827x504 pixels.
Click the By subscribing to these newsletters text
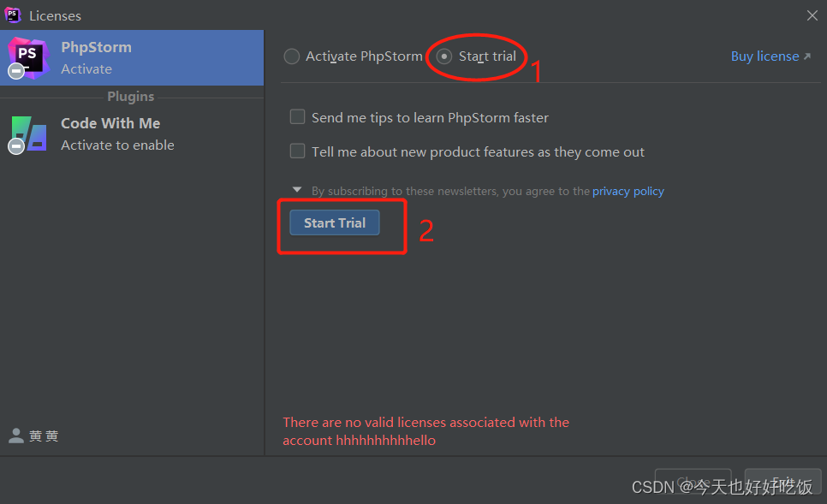(x=450, y=191)
